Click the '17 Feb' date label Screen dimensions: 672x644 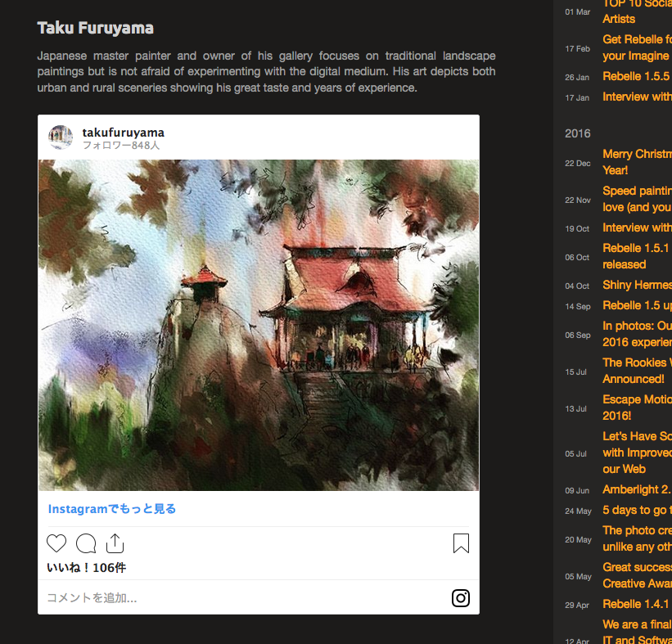(x=577, y=49)
